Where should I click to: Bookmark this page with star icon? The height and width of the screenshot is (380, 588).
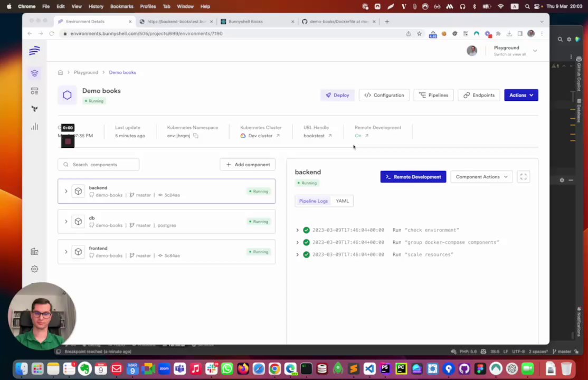coord(419,33)
